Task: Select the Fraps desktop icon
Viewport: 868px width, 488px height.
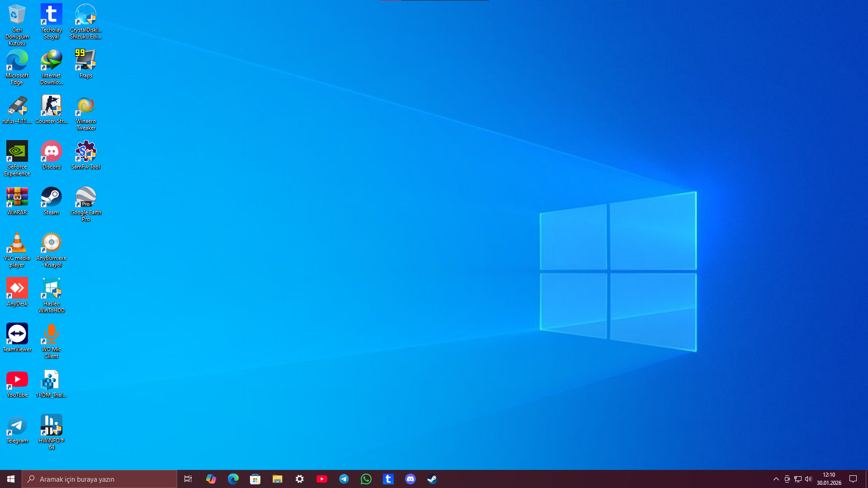Action: pyautogui.click(x=86, y=64)
